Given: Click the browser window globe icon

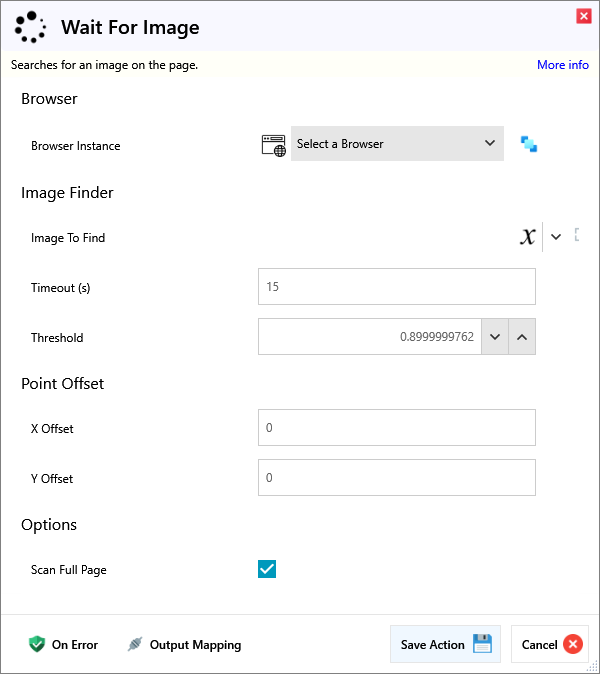Looking at the screenshot, I should (x=273, y=145).
